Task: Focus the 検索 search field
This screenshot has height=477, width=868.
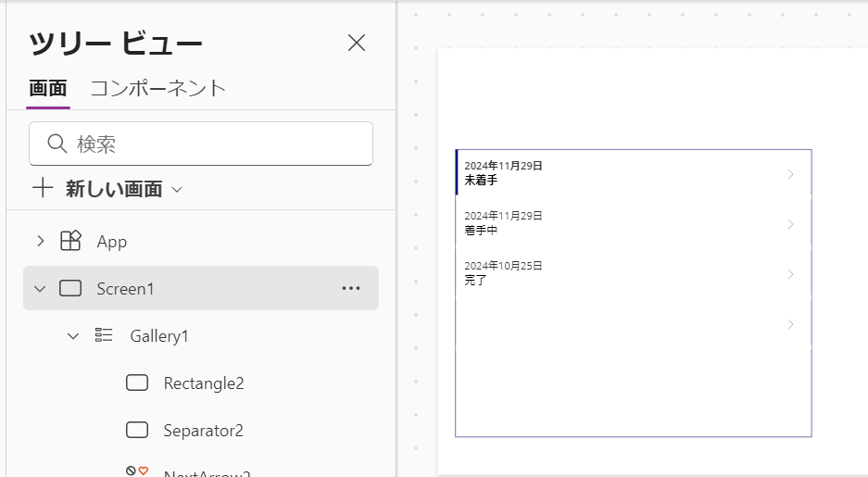Action: (x=201, y=144)
